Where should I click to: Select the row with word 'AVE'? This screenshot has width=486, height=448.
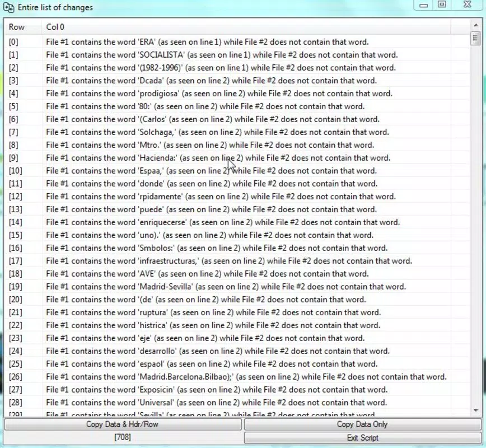tap(237, 274)
